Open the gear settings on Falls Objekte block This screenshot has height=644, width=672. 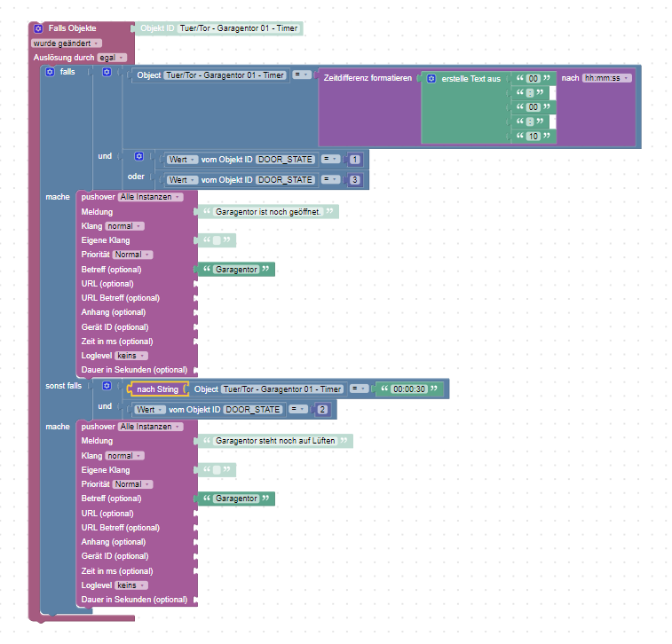pyautogui.click(x=38, y=28)
